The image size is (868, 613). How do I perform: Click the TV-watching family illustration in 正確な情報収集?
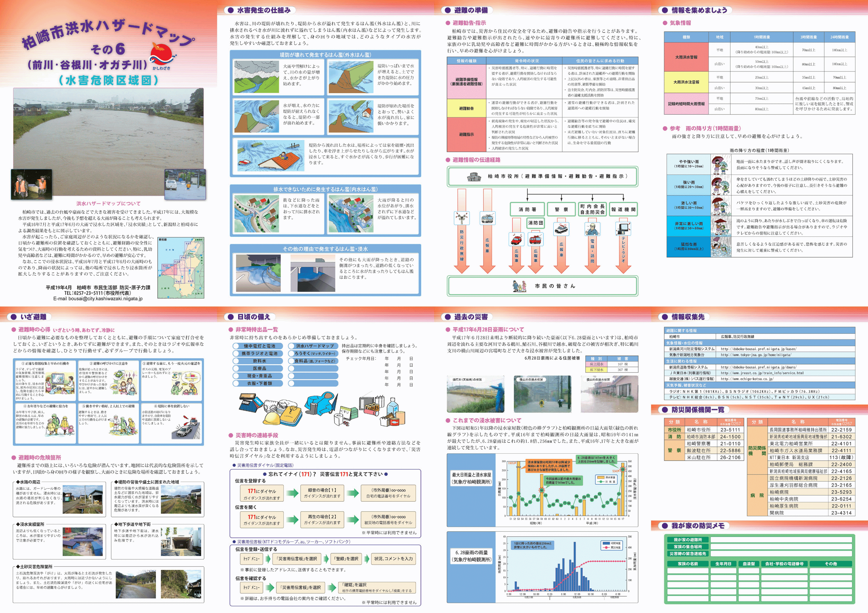pos(60,383)
